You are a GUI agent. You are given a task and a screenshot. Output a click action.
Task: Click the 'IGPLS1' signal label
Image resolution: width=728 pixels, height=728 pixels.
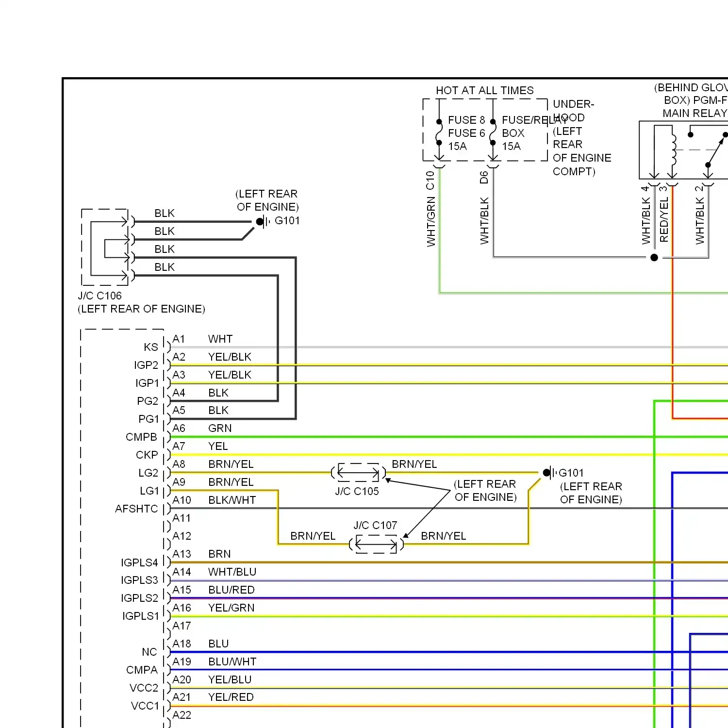pos(140,616)
